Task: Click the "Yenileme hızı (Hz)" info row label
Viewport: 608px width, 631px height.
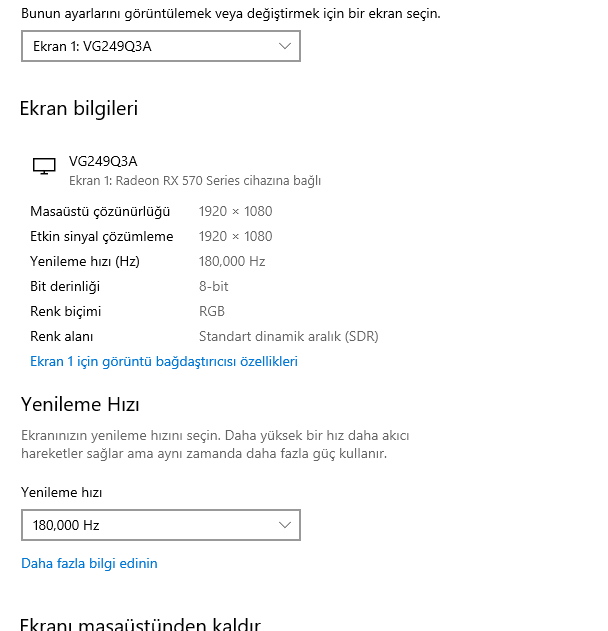Action: [x=85, y=261]
